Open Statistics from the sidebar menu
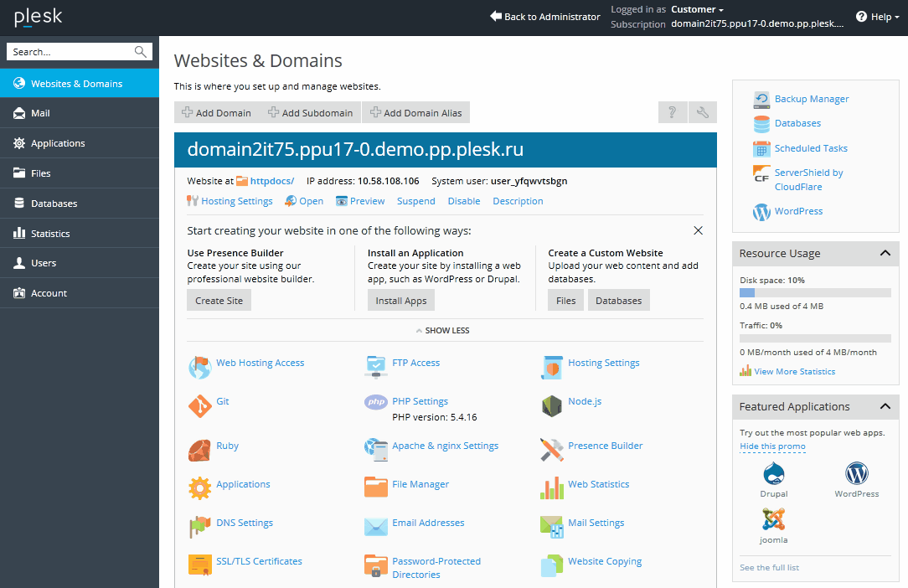The image size is (908, 588). (50, 234)
